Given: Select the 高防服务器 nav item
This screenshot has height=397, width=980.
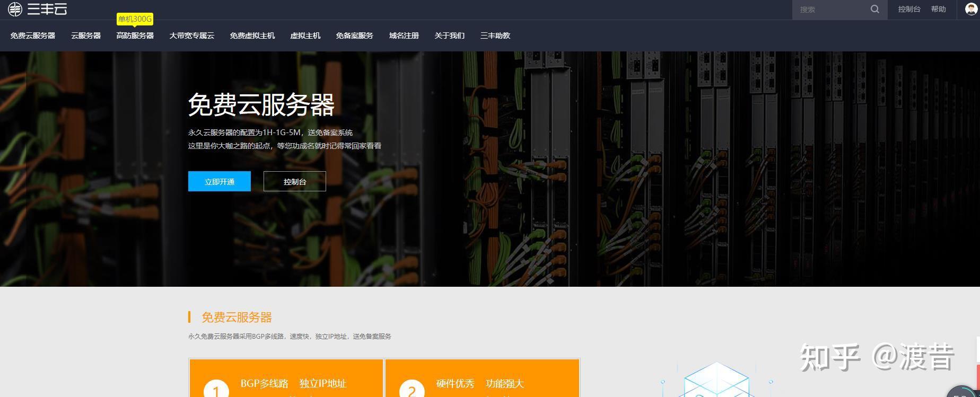Looking at the screenshot, I should pos(135,36).
